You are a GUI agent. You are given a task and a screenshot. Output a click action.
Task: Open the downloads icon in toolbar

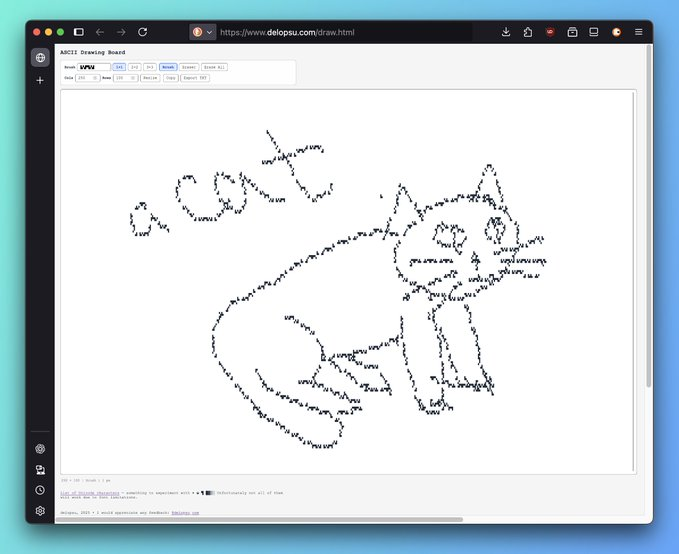(506, 32)
